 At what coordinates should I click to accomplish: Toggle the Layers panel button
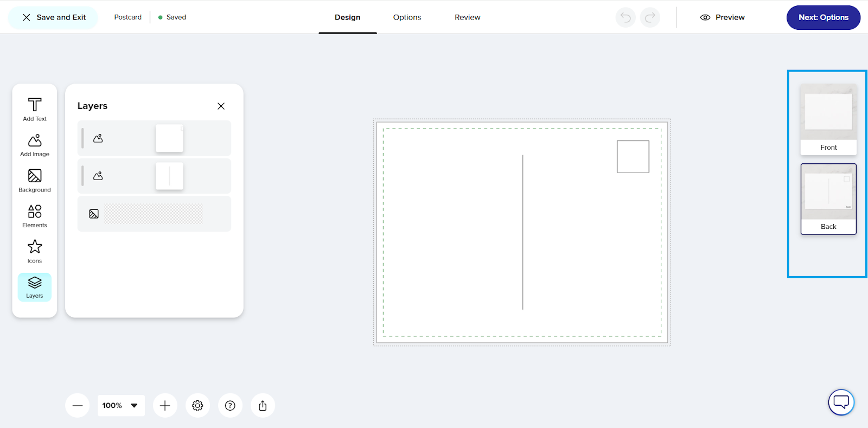click(35, 287)
